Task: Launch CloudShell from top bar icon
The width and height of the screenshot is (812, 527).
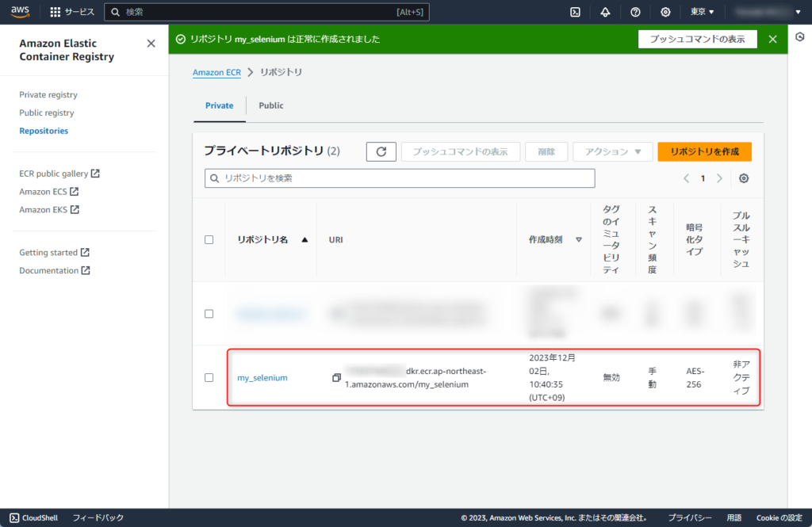Action: (x=576, y=12)
